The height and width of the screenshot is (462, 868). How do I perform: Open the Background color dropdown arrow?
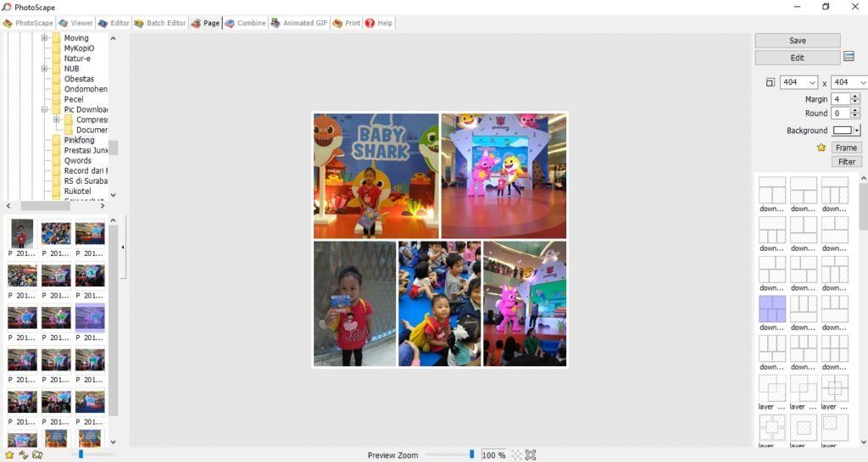coord(857,131)
